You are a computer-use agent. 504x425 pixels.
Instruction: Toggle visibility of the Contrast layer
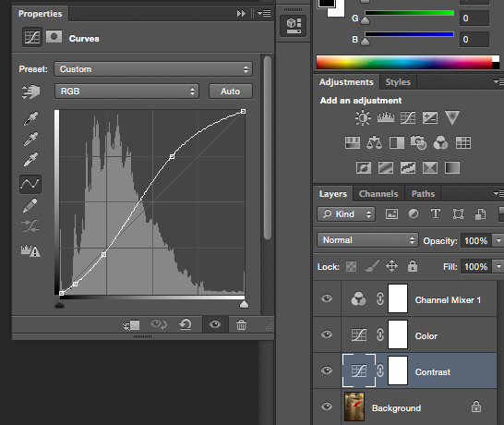tap(327, 370)
